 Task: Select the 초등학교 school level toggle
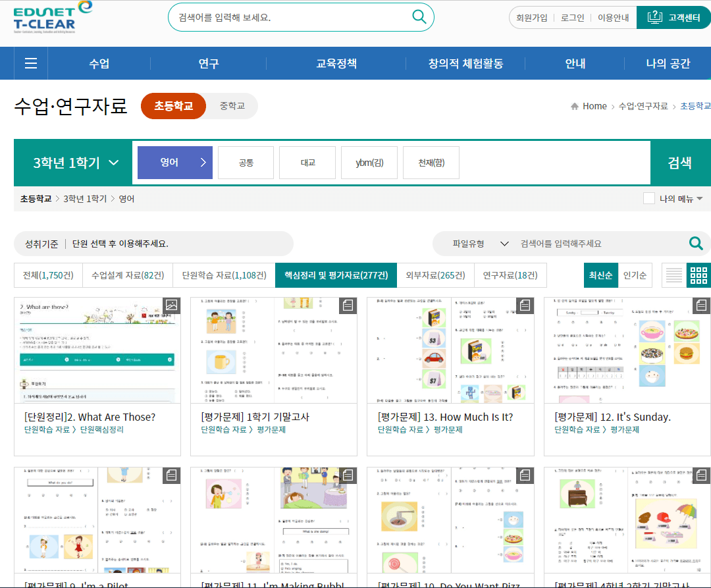(x=174, y=106)
